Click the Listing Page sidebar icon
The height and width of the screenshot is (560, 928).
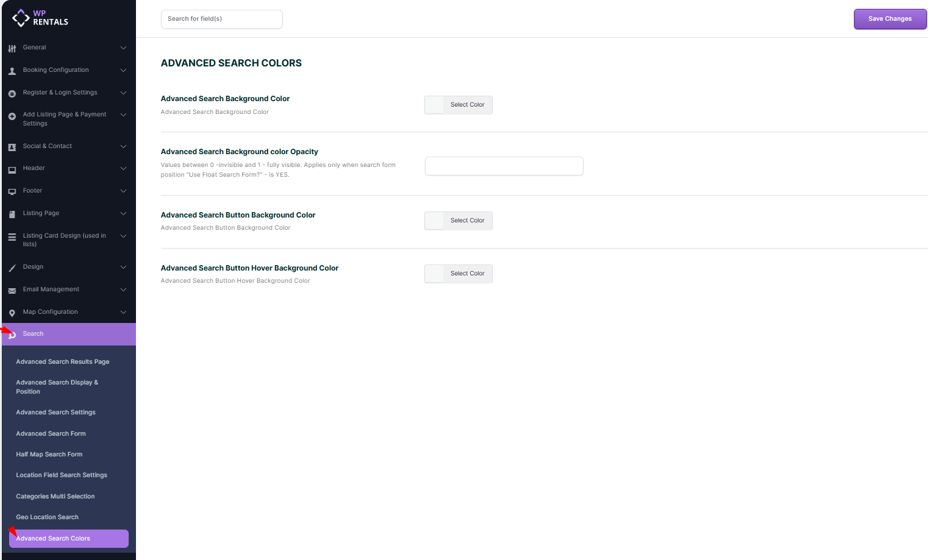tap(12, 214)
